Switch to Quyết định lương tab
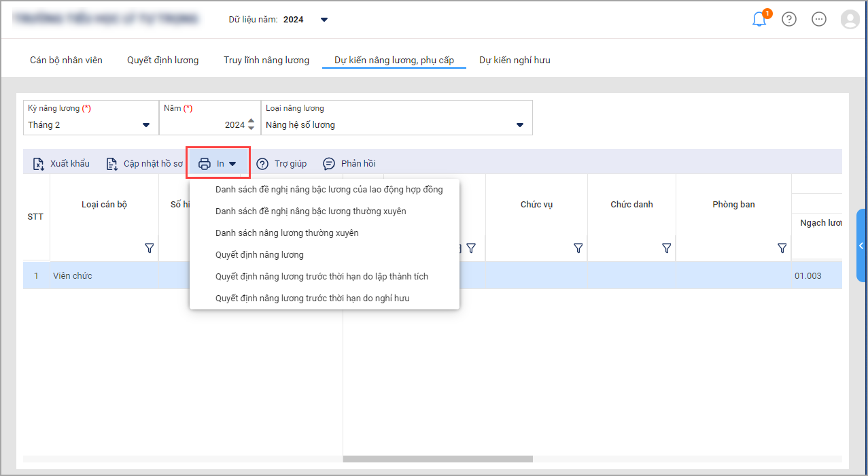 [163, 60]
